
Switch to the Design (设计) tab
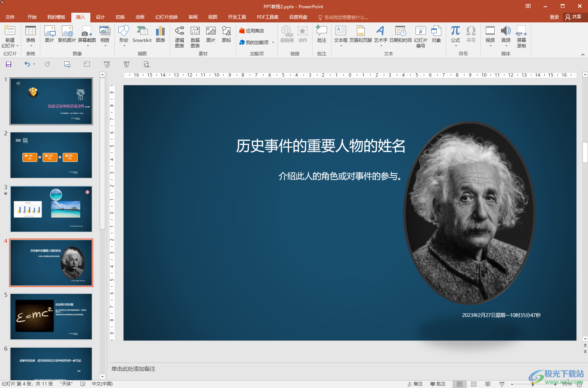coord(100,17)
